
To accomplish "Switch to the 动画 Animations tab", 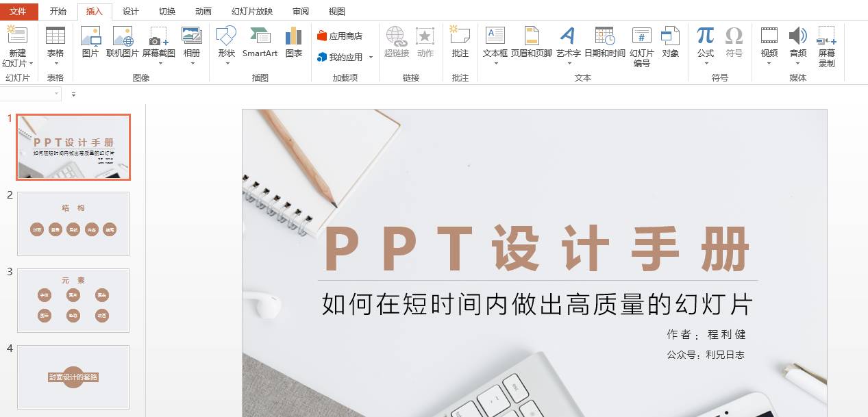I will [x=203, y=12].
